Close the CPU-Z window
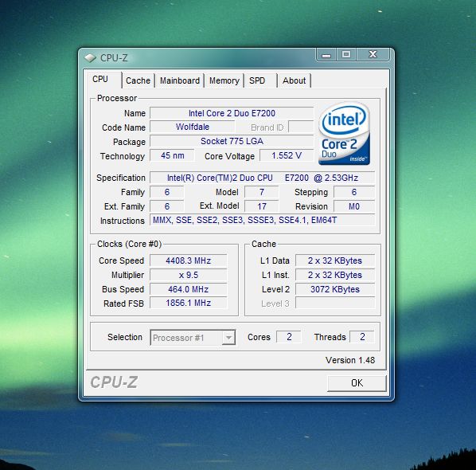The height and width of the screenshot is (470, 476). [373, 55]
